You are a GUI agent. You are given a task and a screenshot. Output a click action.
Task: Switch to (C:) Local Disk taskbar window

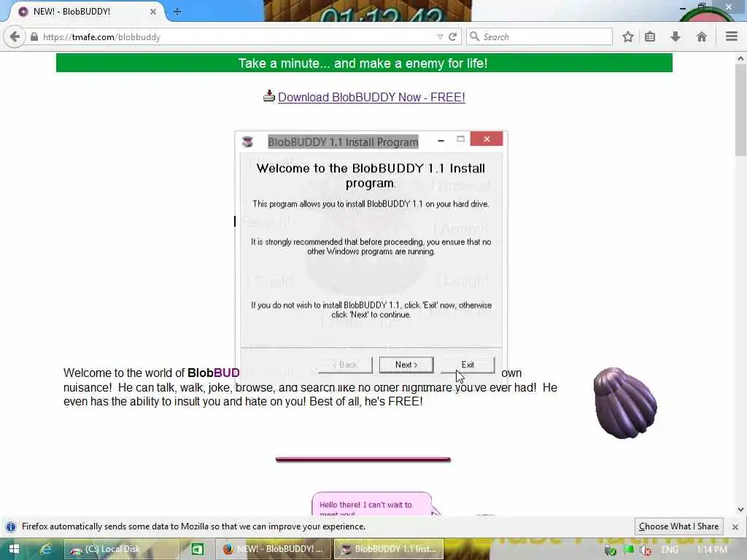pyautogui.click(x=121, y=549)
